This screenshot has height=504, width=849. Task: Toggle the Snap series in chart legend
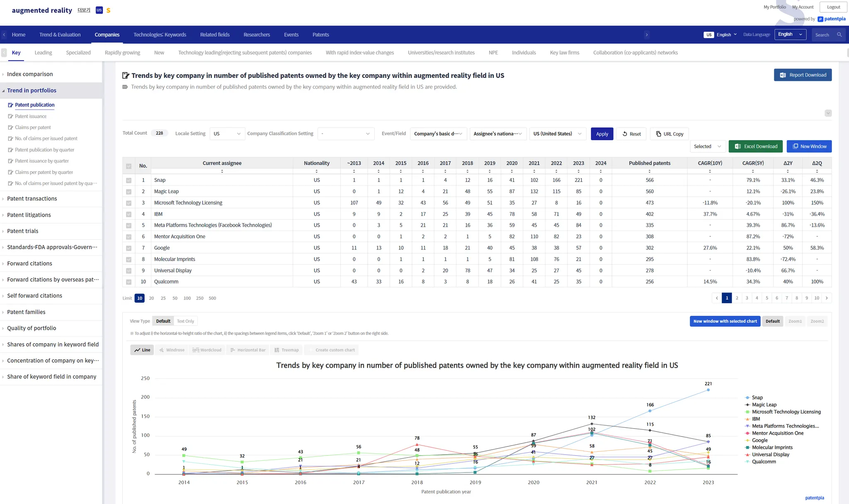coord(757,397)
